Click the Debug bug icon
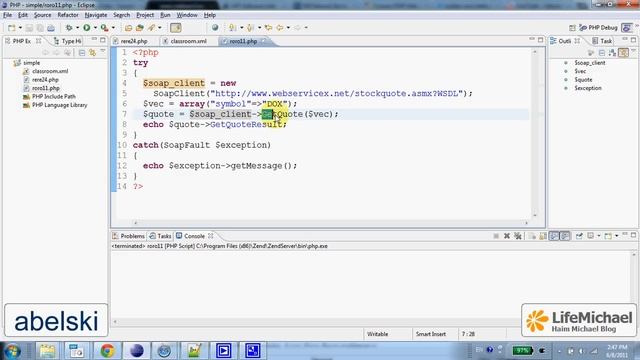The width and height of the screenshot is (640, 360). 69,28
